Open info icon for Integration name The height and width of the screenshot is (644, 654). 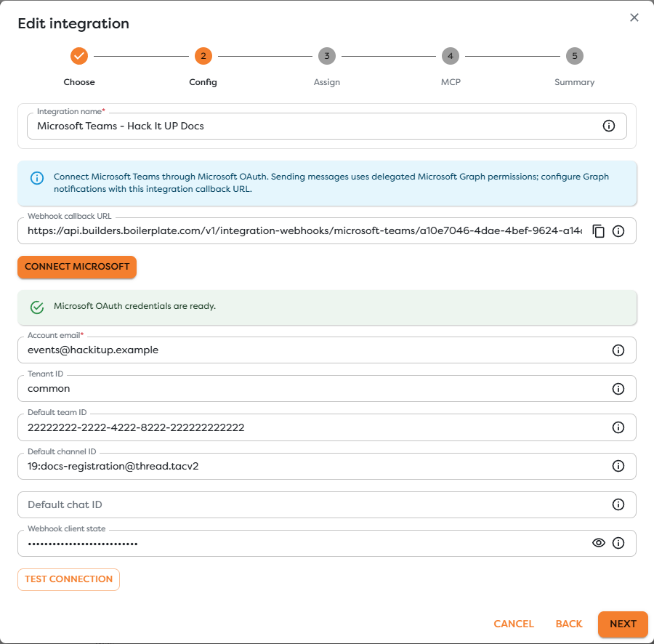coord(608,126)
